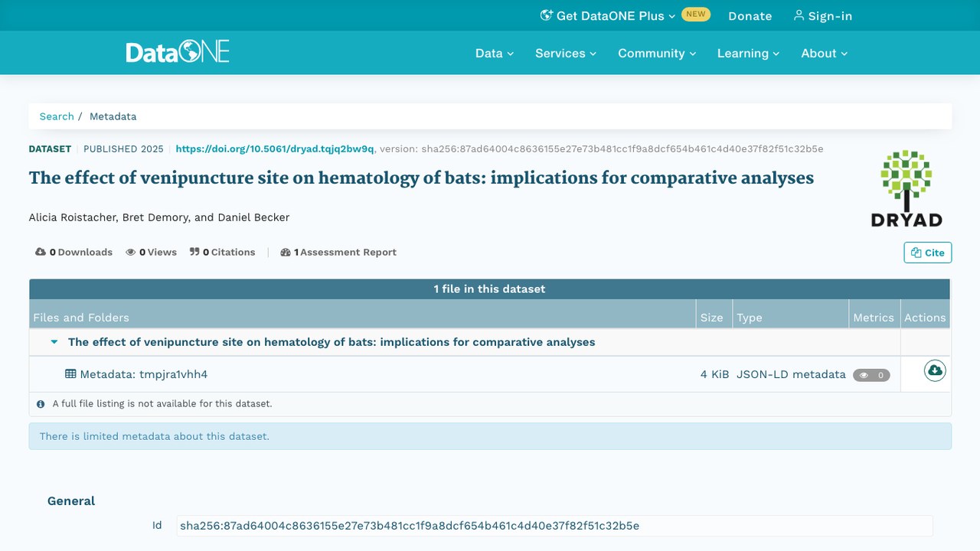Open the Get DataONE Plus dropdown

pos(608,16)
